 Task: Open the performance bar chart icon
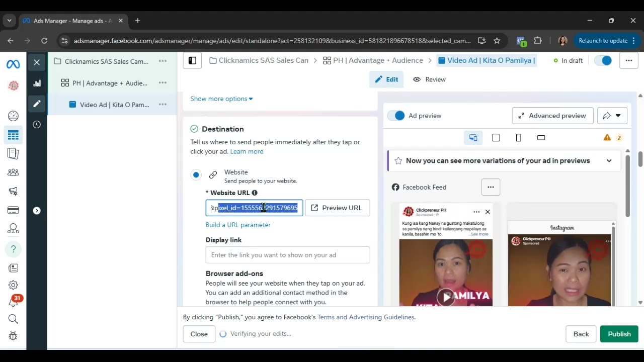(37, 83)
